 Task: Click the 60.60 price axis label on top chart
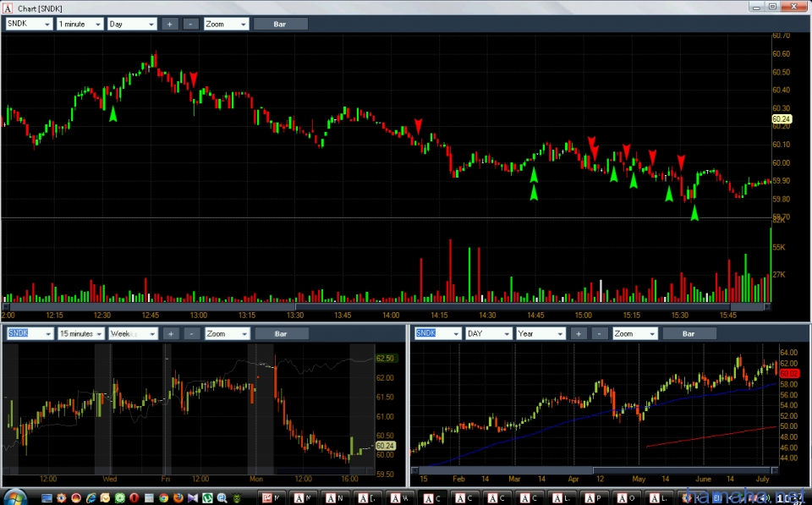coord(781,54)
